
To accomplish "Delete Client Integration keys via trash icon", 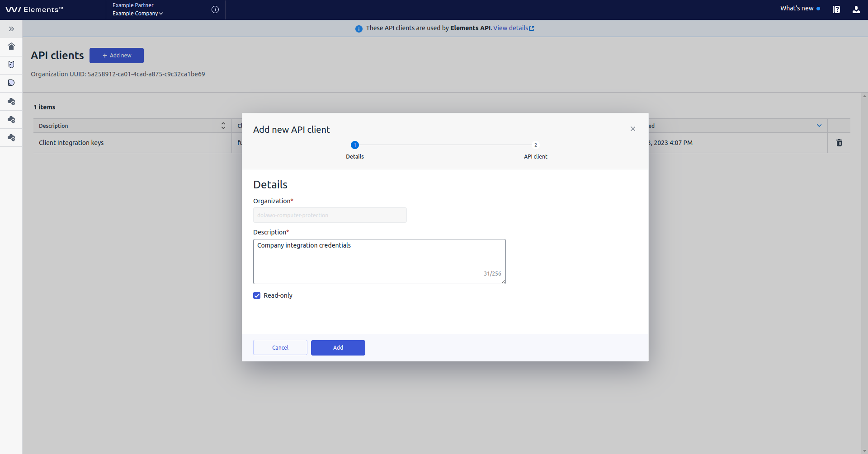I will 840,143.
